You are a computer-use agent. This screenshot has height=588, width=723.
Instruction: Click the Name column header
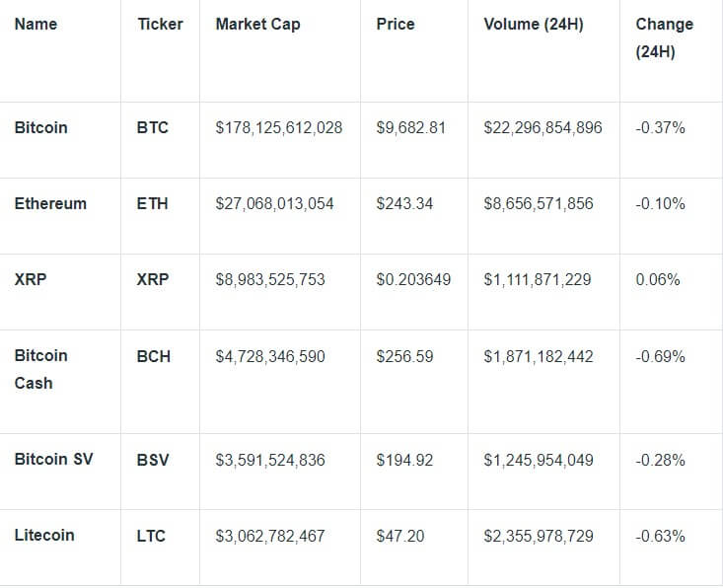(x=36, y=24)
